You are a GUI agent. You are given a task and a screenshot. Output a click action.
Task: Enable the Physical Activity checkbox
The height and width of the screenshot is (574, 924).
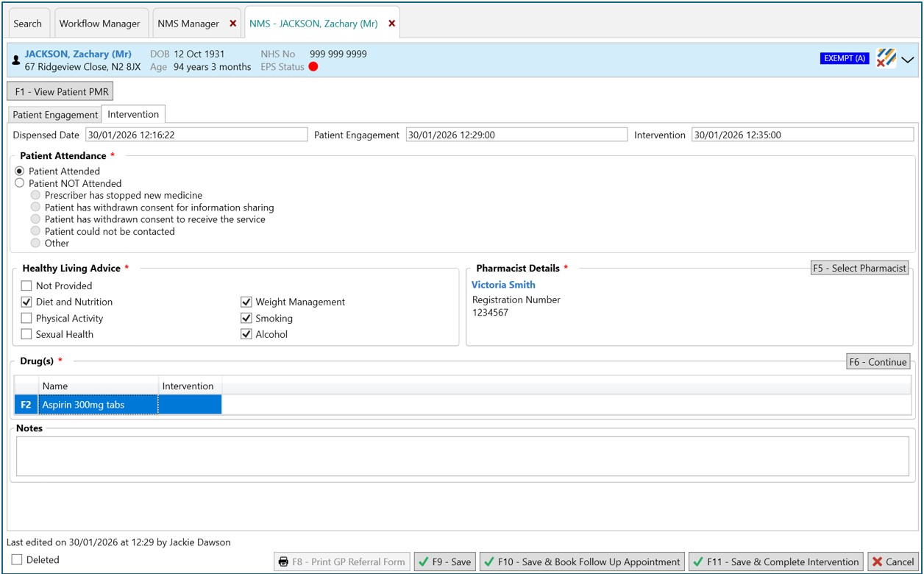point(26,318)
